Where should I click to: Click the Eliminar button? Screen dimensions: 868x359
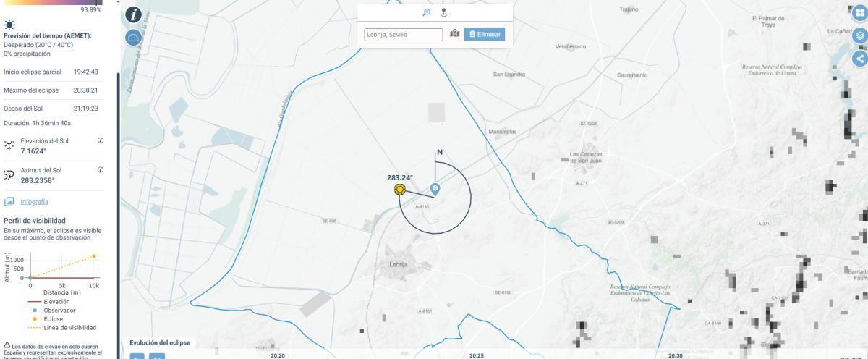tap(485, 34)
